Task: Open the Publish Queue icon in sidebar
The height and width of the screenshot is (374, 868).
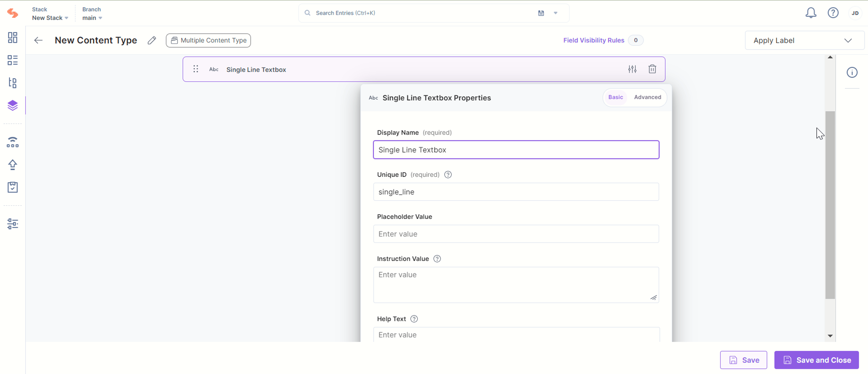Action: coord(12,142)
